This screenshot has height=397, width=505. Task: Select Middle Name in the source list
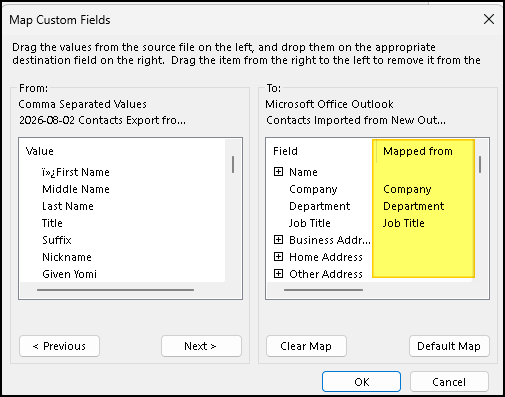coord(76,189)
